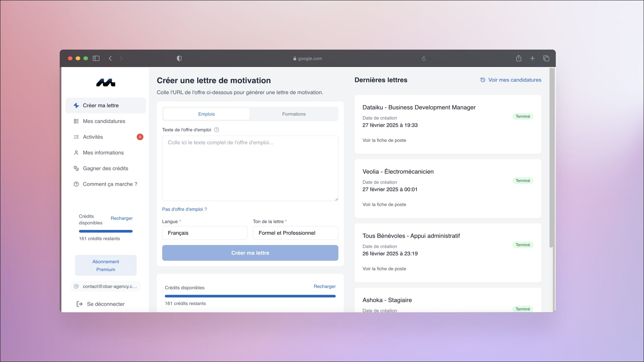644x362 pixels.
Task: Click the Abonnement Premium button
Action: tap(106, 265)
